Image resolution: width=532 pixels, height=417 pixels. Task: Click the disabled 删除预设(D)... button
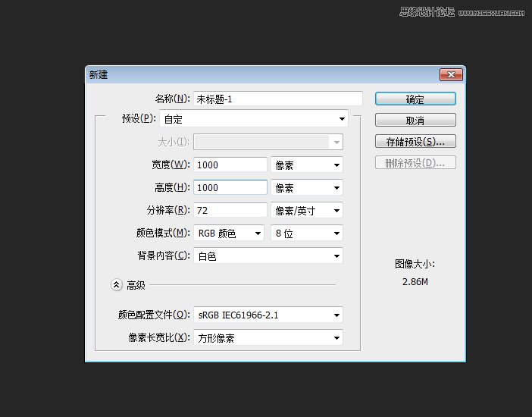[415, 163]
